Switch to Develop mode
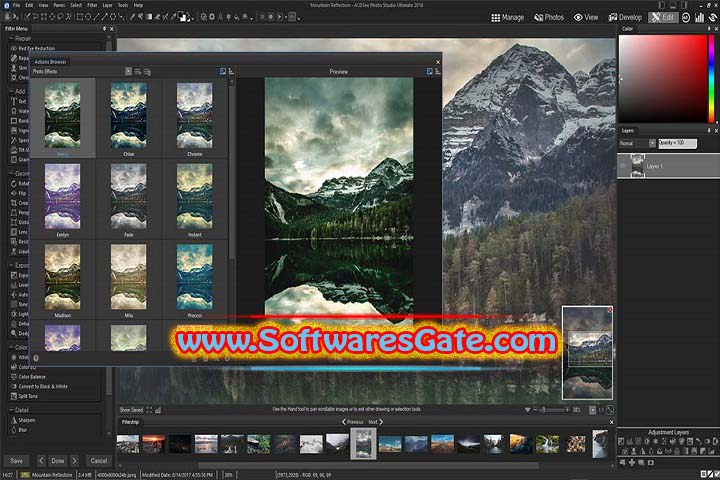 click(x=625, y=17)
